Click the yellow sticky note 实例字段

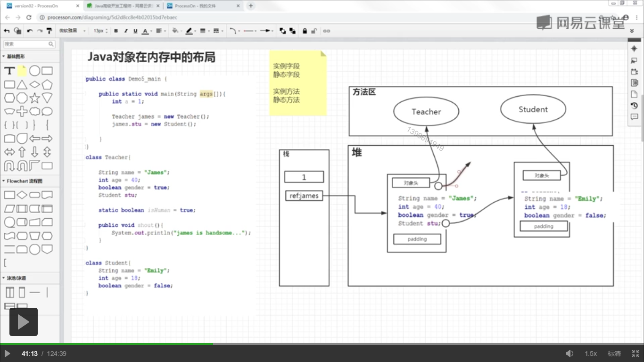tap(298, 83)
